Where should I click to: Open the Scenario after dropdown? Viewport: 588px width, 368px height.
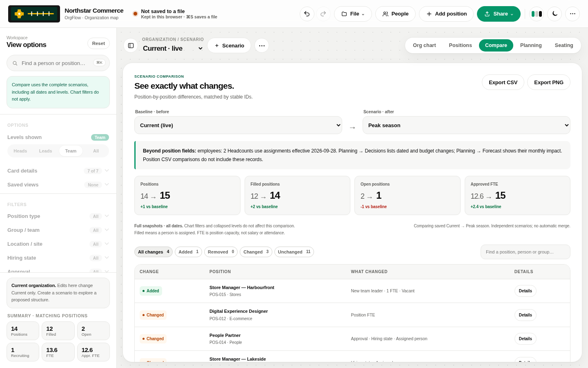pyautogui.click(x=466, y=125)
